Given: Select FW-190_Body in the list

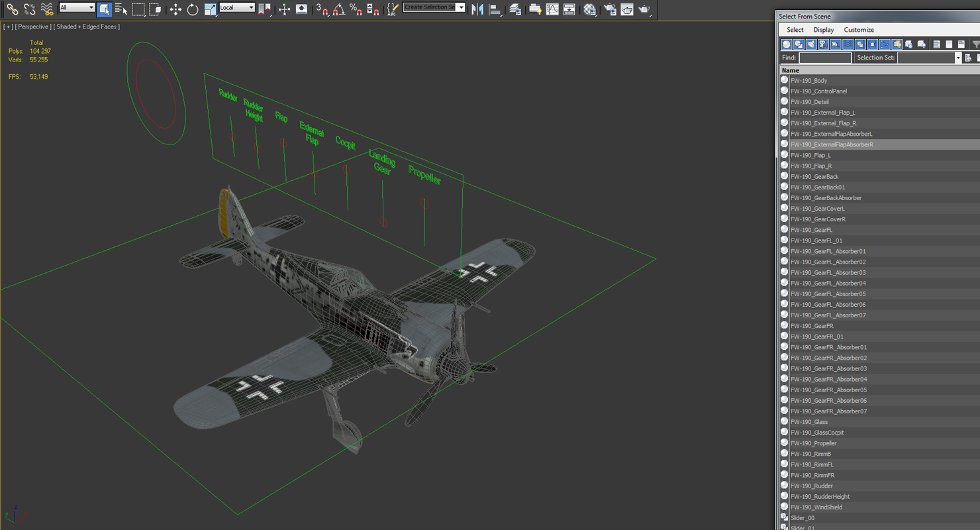Looking at the screenshot, I should pyautogui.click(x=879, y=80).
